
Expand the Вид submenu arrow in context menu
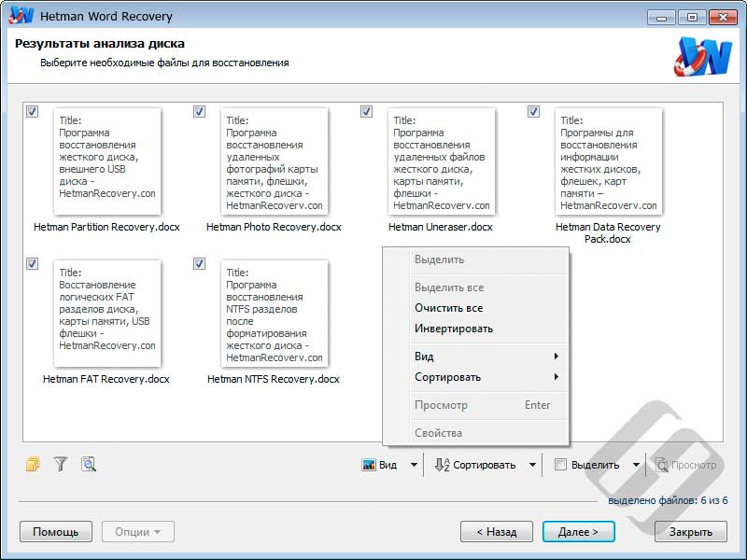[x=556, y=357]
